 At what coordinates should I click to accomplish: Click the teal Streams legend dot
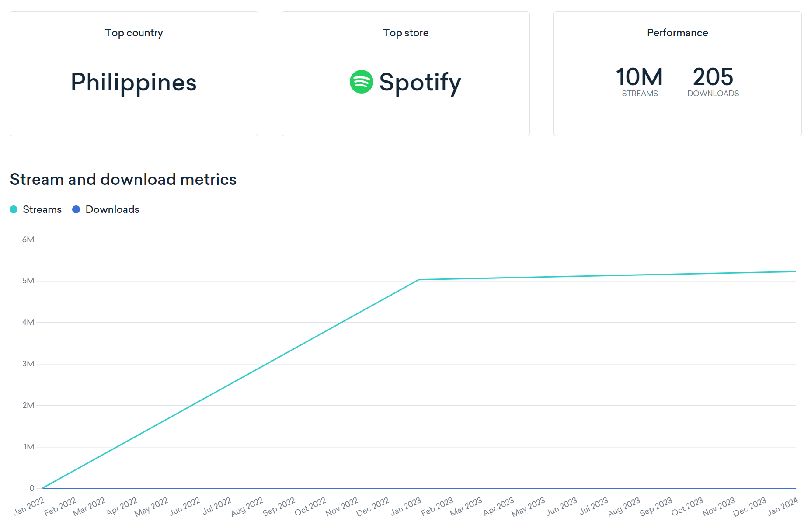[x=14, y=209]
